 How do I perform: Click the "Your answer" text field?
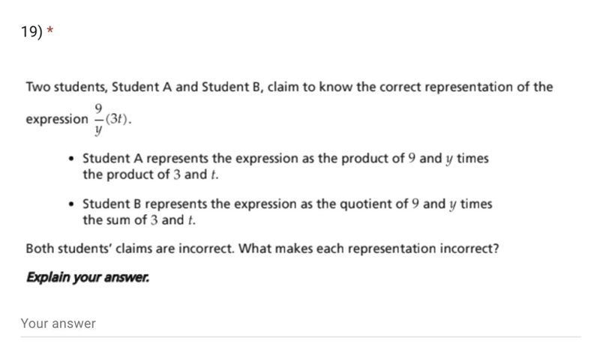click(x=301, y=324)
